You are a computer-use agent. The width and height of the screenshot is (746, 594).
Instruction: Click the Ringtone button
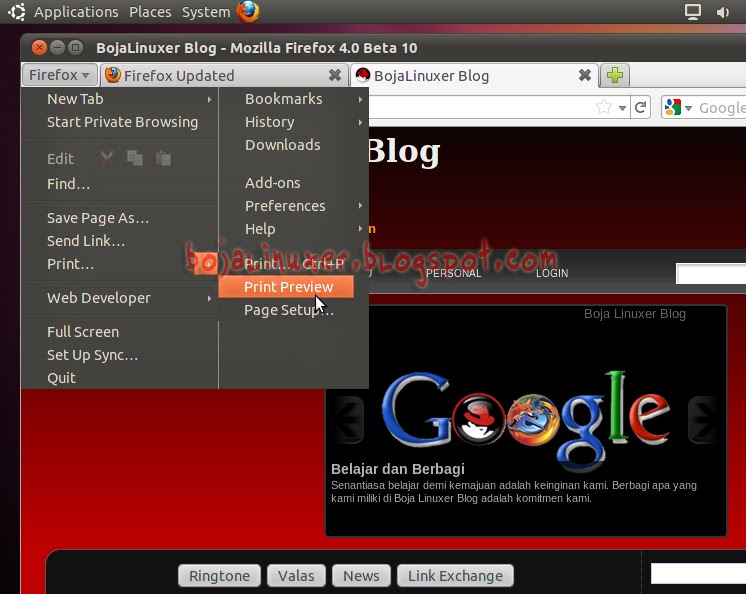[x=219, y=576]
